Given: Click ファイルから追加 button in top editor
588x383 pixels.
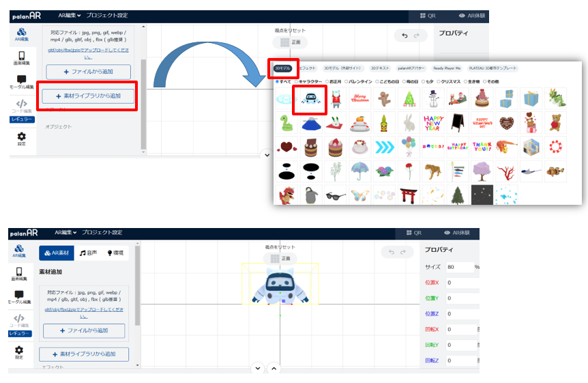Looking at the screenshot, I should click(x=89, y=72).
